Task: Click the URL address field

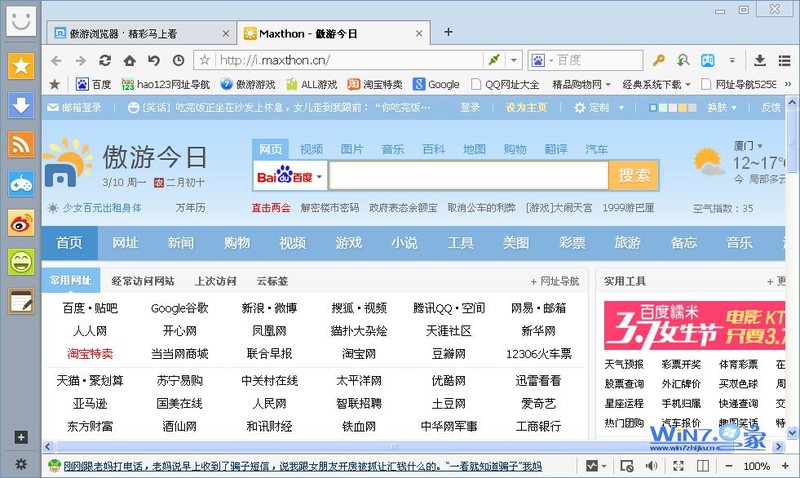Action: tap(349, 60)
